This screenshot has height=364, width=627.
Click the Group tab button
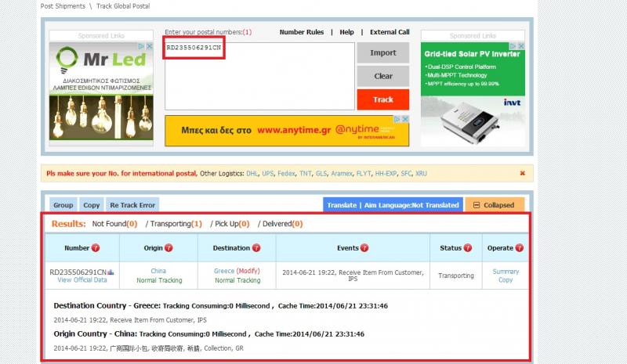tap(63, 205)
